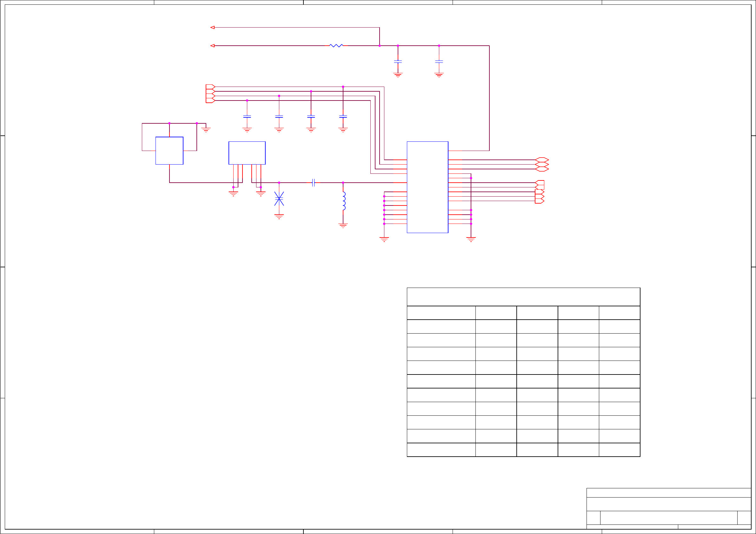Select the ground symbol below the inductor
The height and width of the screenshot is (534, 756).
[x=343, y=226]
